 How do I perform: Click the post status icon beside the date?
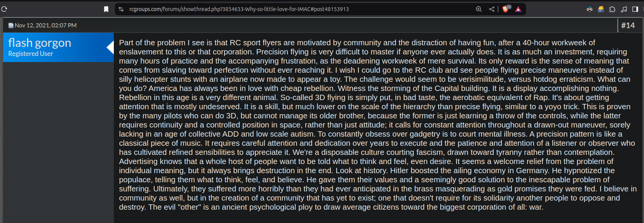coord(11,25)
